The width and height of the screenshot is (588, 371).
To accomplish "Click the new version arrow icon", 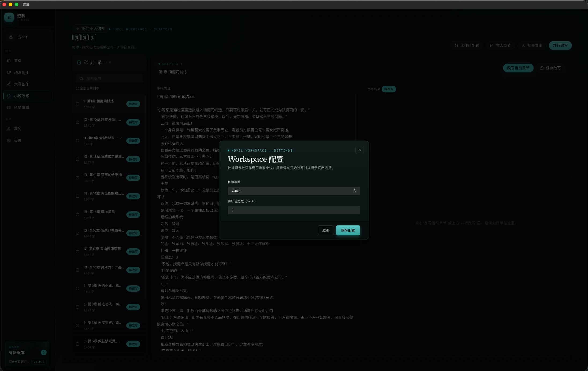I will pos(43,353).
